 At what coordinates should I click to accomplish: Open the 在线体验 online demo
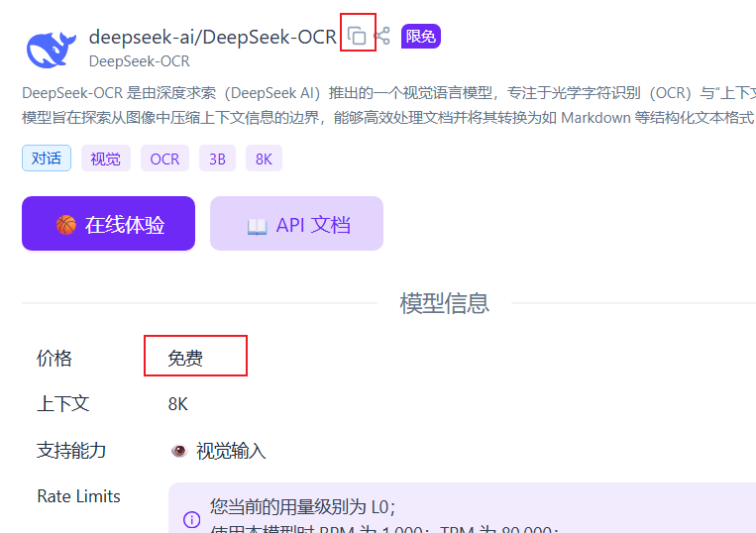tap(109, 224)
